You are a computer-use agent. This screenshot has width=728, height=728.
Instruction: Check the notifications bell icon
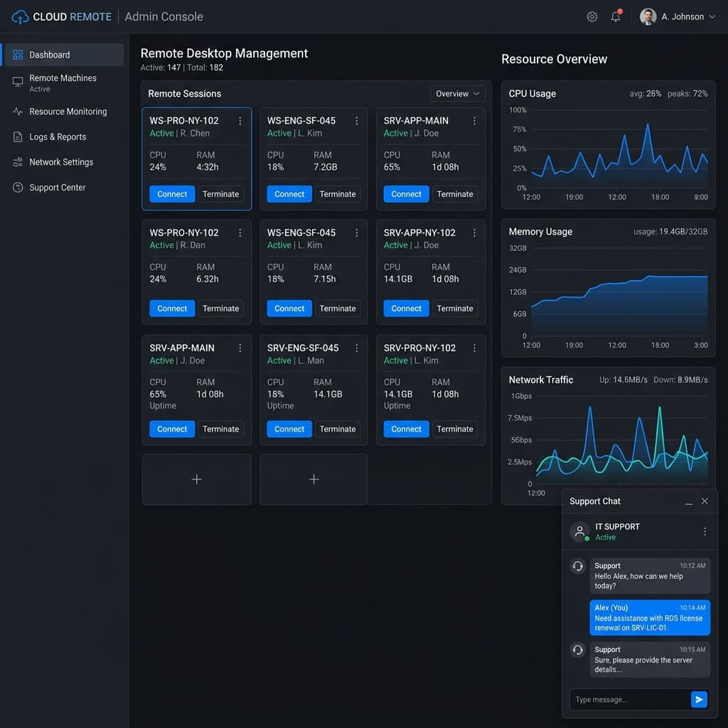pos(616,16)
